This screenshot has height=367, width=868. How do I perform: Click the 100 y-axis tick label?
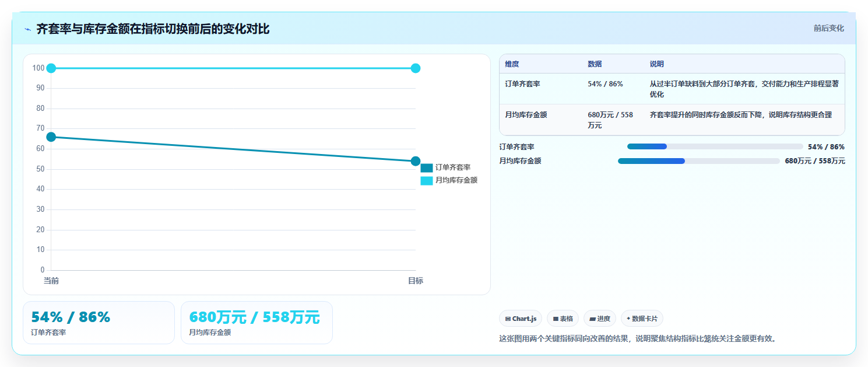click(38, 68)
